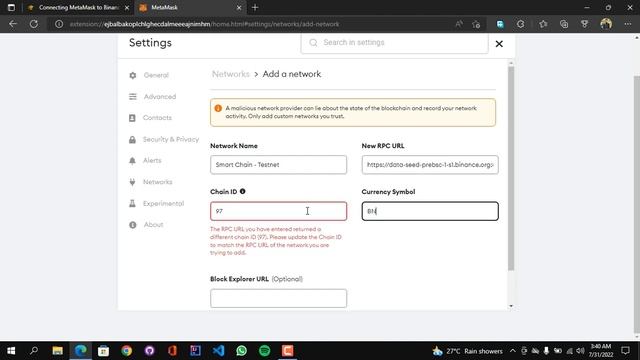Open Windows taskbar search
Image resolution: width=640 pixels, height=360 pixels.
(34, 351)
